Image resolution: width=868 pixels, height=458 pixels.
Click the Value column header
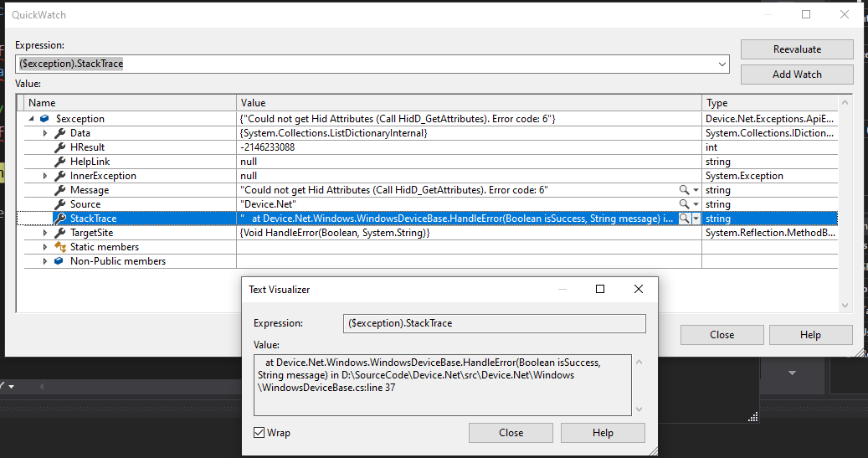click(x=469, y=103)
